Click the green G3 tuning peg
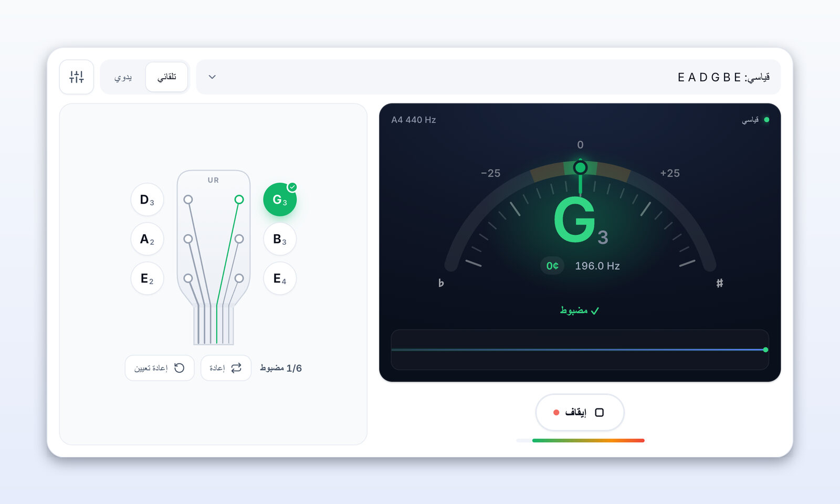840x504 pixels. [x=239, y=199]
